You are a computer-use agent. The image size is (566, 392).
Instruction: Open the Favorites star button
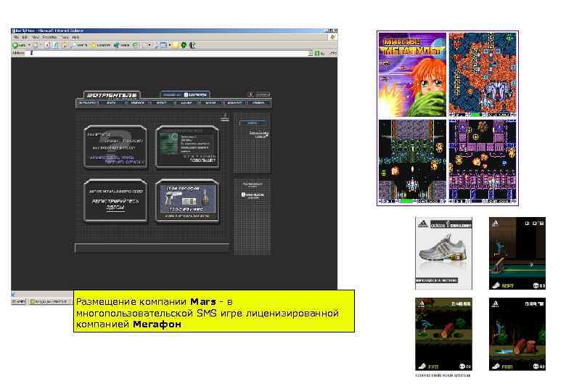[x=100, y=45]
